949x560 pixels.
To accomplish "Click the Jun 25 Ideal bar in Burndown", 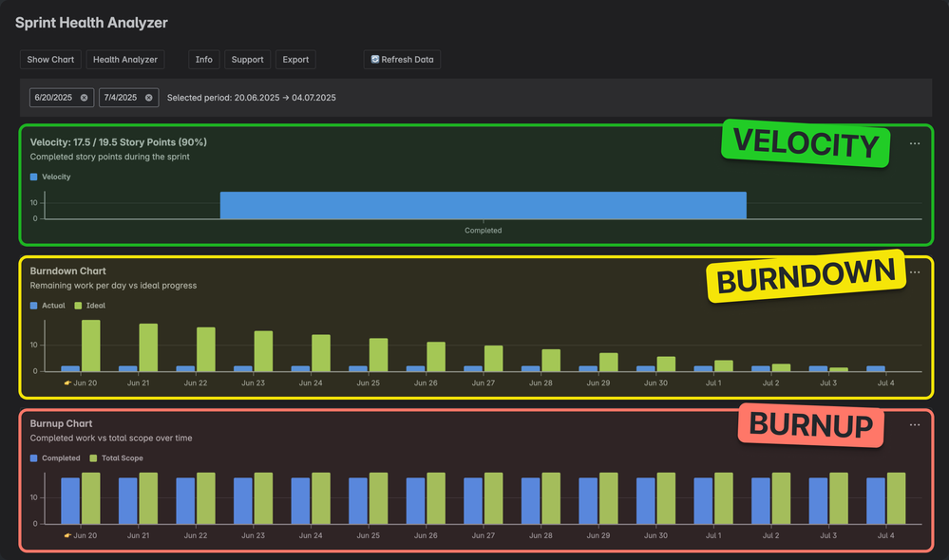I will (x=378, y=354).
